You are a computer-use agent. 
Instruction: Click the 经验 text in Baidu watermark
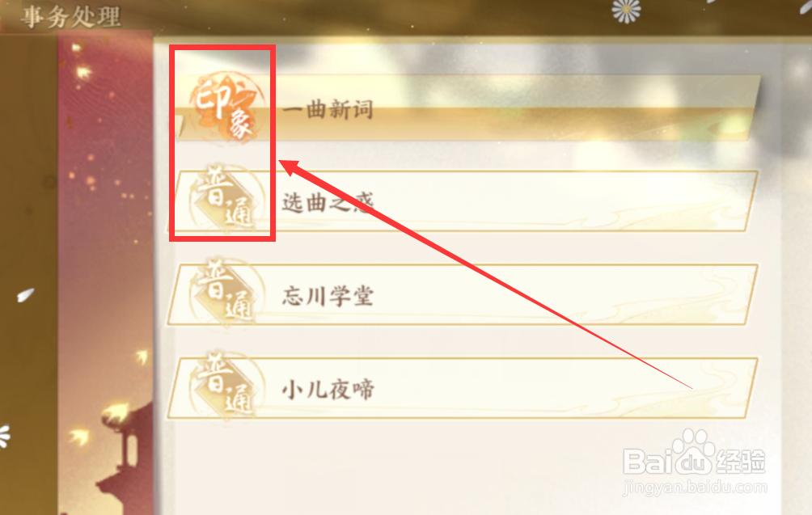point(742,461)
